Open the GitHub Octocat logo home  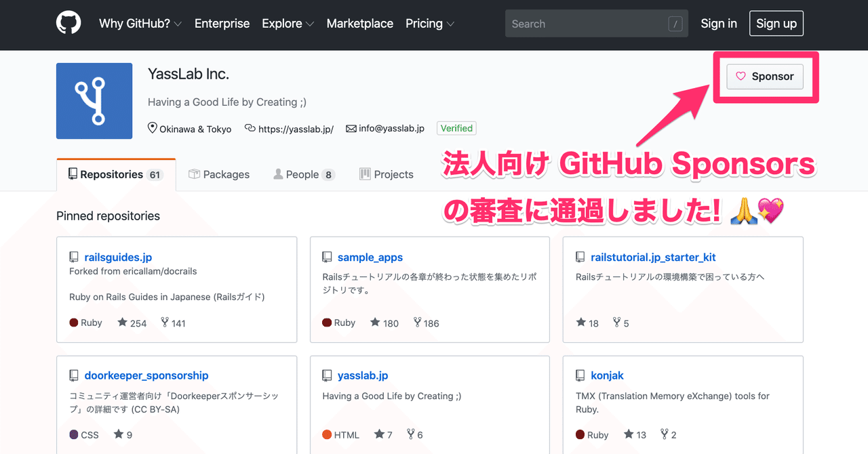coord(68,23)
